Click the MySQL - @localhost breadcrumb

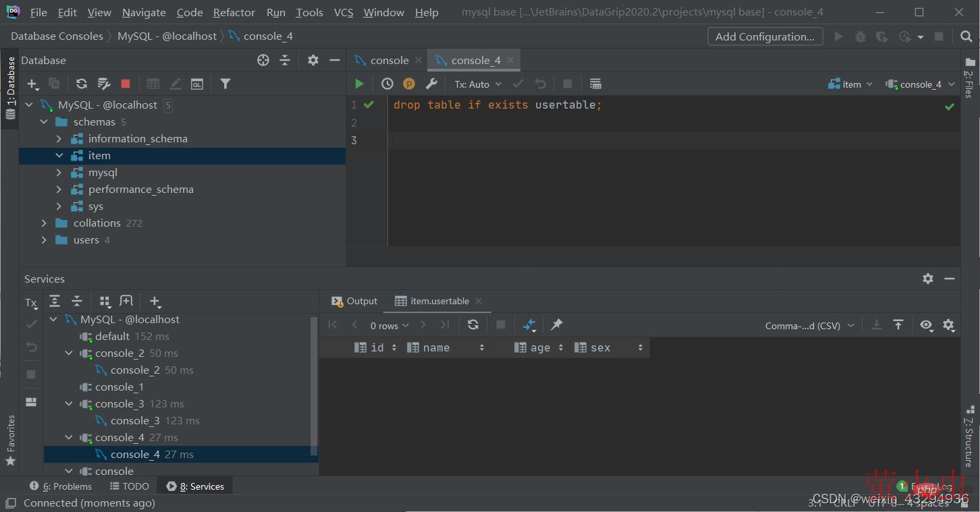click(167, 36)
